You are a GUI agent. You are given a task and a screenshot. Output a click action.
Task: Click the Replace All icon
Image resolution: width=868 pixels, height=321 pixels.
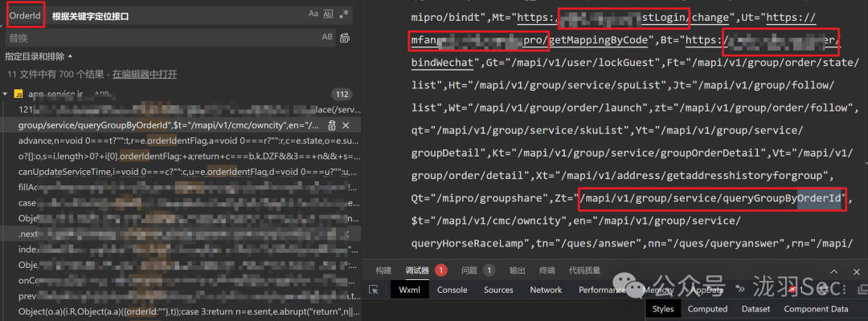[345, 38]
